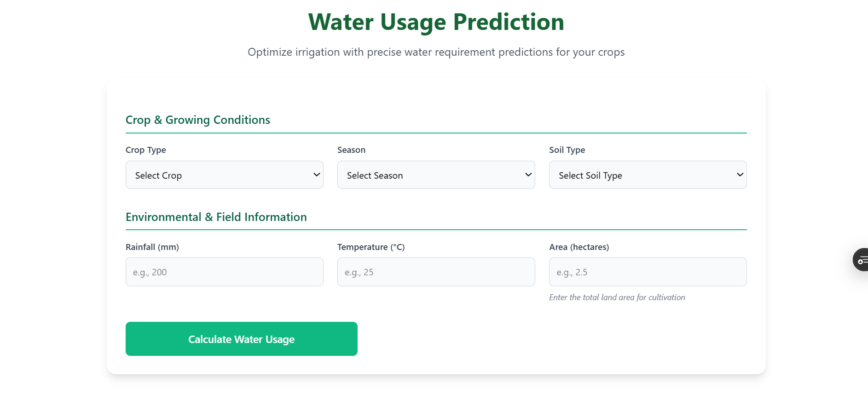The height and width of the screenshot is (395, 868).
Task: Click the Season field label
Action: (x=351, y=150)
